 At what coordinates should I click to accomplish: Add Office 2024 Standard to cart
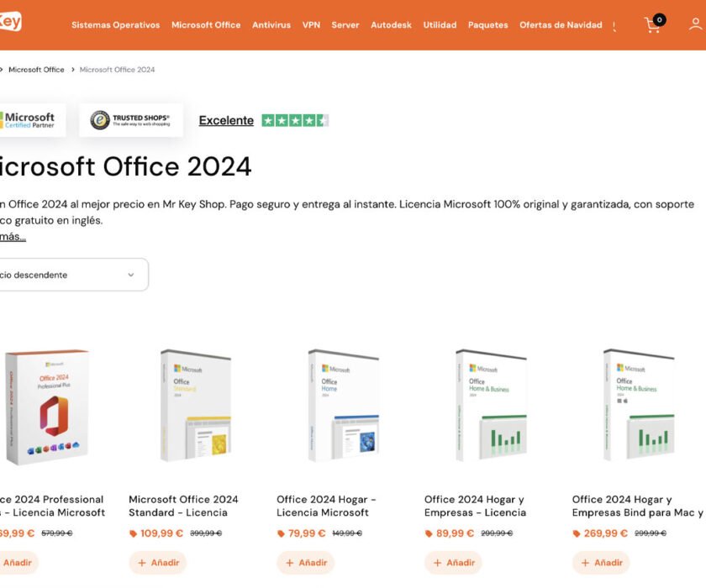coord(158,563)
